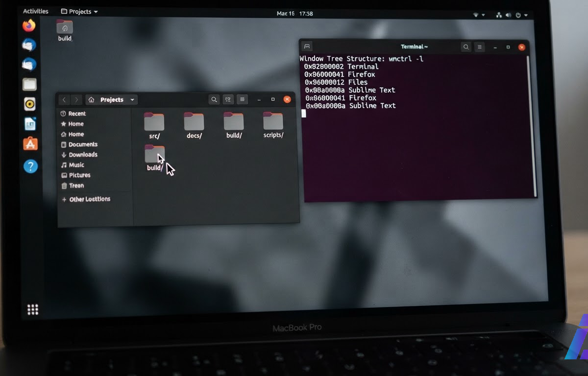Viewport: 588px width, 376px height.
Task: Open Help from the dock
Action: coord(30,166)
